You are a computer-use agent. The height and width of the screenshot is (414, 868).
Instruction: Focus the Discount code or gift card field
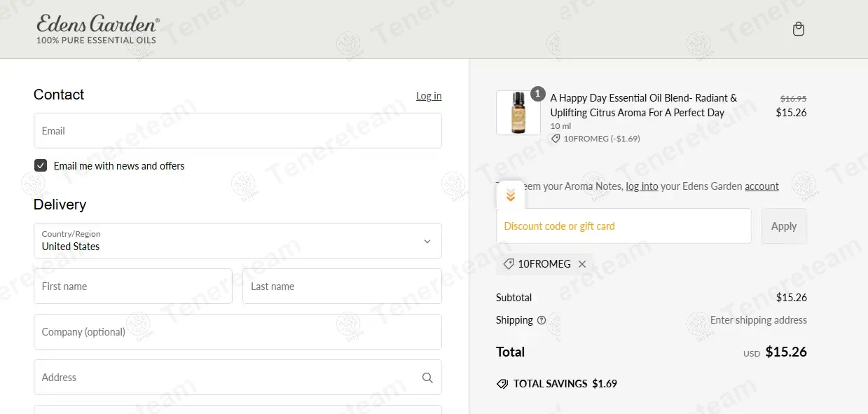point(624,226)
